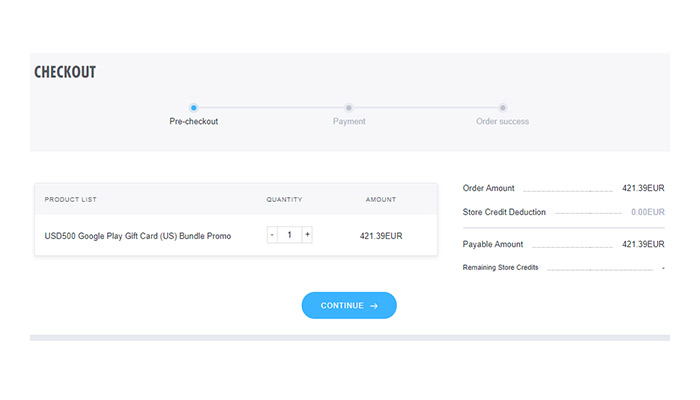The height and width of the screenshot is (400, 700).
Task: Click the Payable Amount value
Action: (x=643, y=244)
